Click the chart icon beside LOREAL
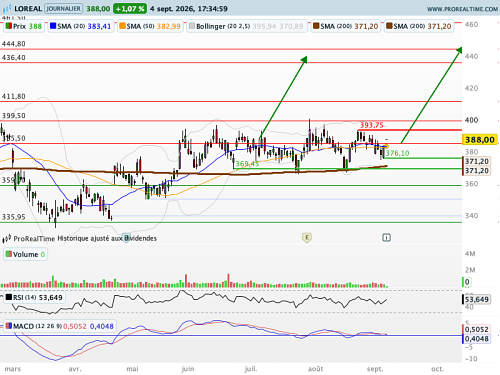 7,8
